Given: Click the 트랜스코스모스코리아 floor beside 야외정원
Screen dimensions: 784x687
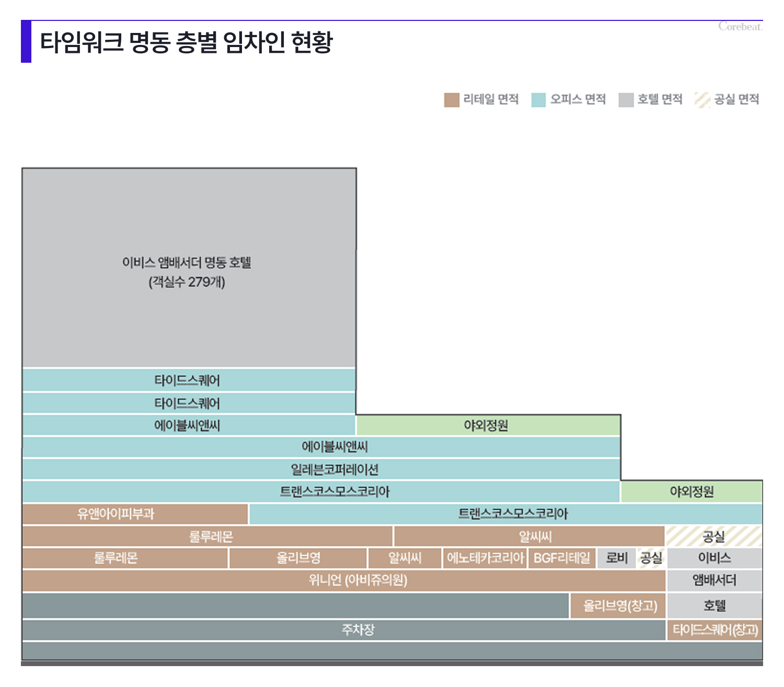Looking at the screenshot, I should [321, 491].
